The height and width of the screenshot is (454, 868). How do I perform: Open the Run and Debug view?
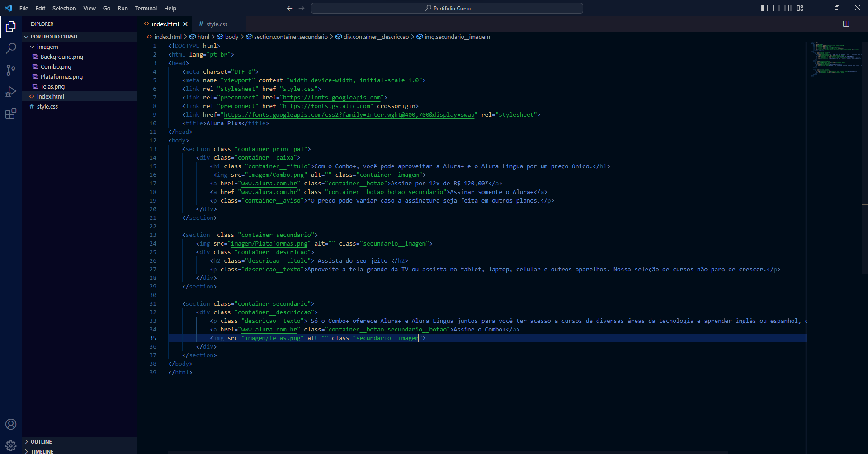[x=11, y=92]
